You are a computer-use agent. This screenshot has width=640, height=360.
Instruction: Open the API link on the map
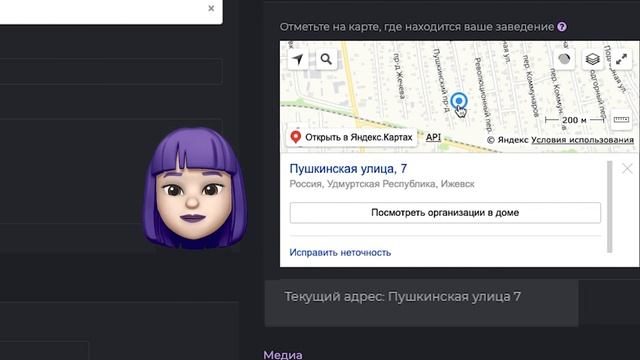pyautogui.click(x=433, y=137)
